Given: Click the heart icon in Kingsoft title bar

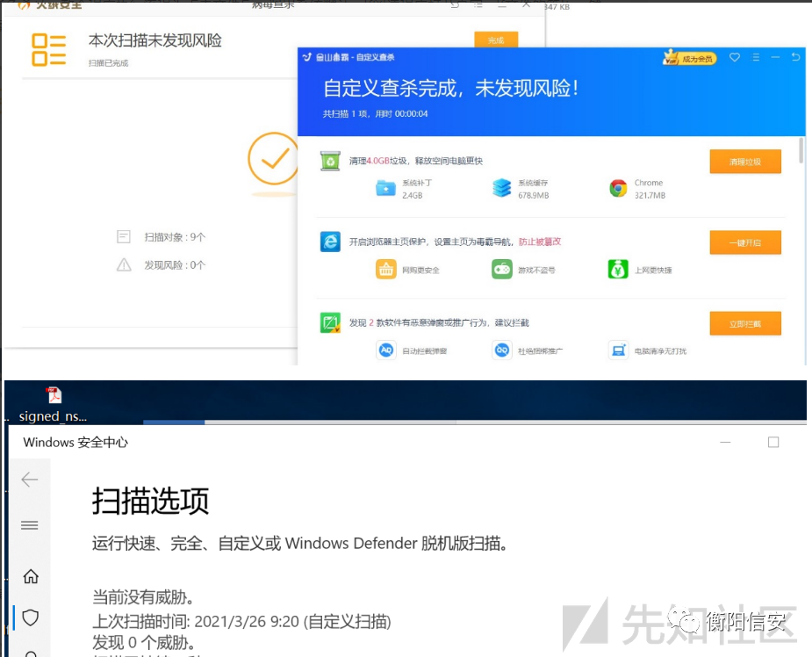Looking at the screenshot, I should [x=735, y=57].
